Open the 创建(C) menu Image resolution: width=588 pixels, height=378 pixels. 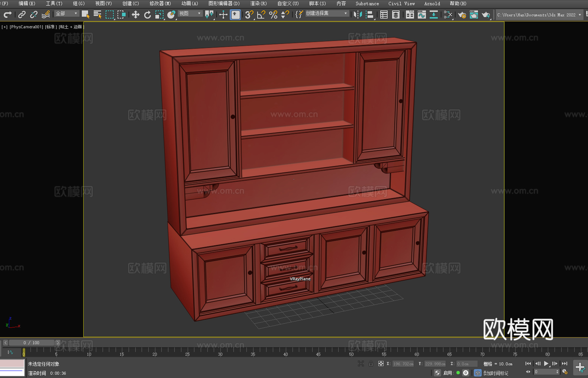pos(130,3)
